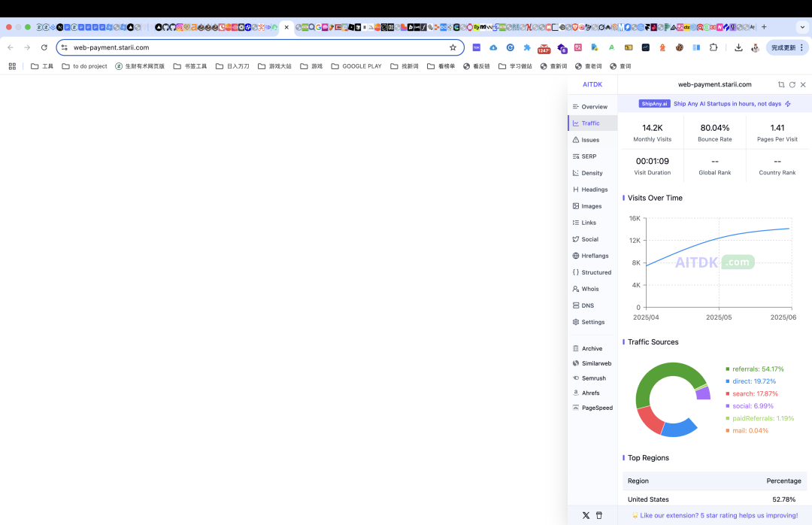Open the Social section
This screenshot has width=812, height=525.
pos(592,239)
